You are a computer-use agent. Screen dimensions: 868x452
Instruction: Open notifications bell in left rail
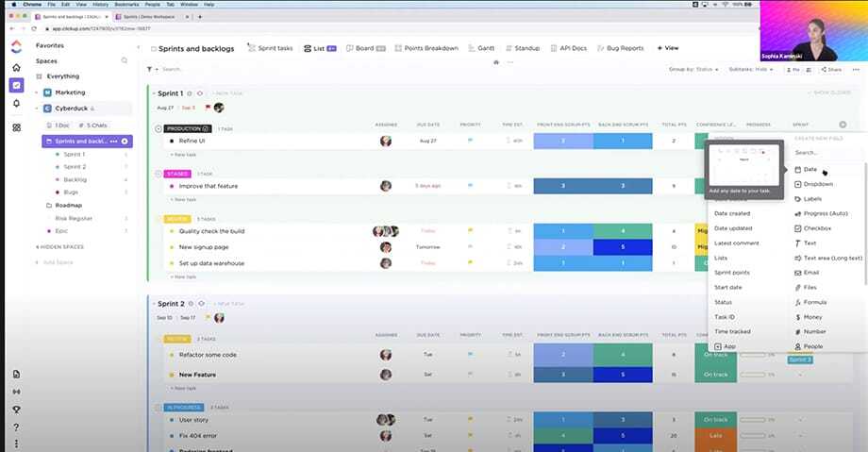[x=16, y=104]
